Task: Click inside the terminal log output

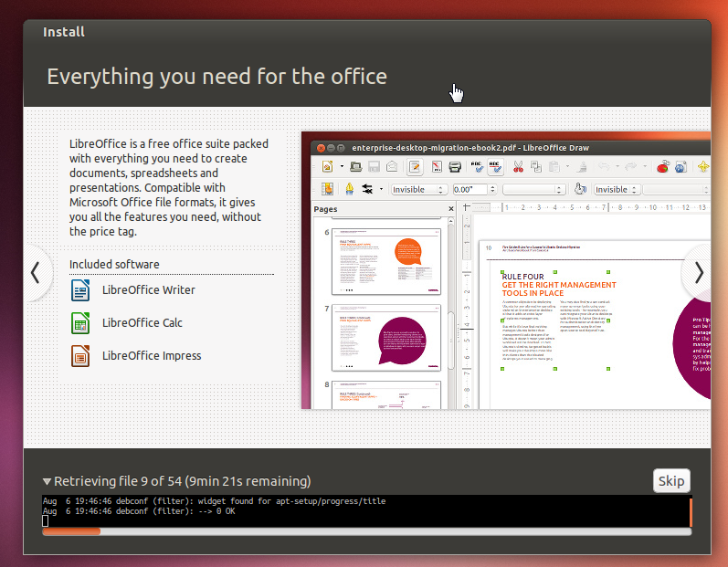Action: pyautogui.click(x=366, y=511)
